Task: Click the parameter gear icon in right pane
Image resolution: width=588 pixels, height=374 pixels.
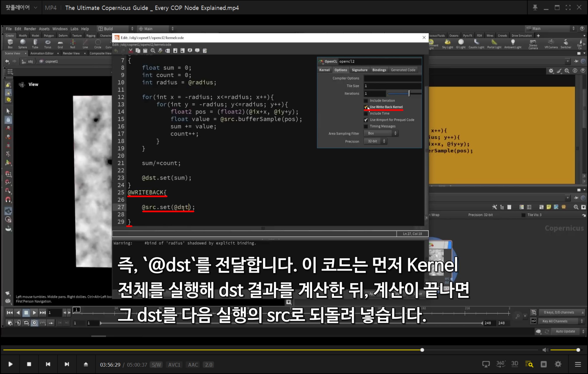Action: (x=551, y=71)
